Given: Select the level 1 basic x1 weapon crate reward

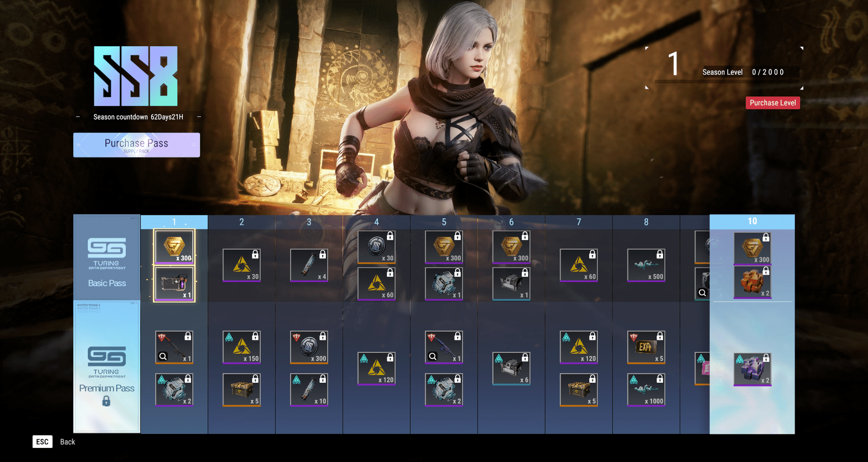Looking at the screenshot, I should [x=174, y=283].
